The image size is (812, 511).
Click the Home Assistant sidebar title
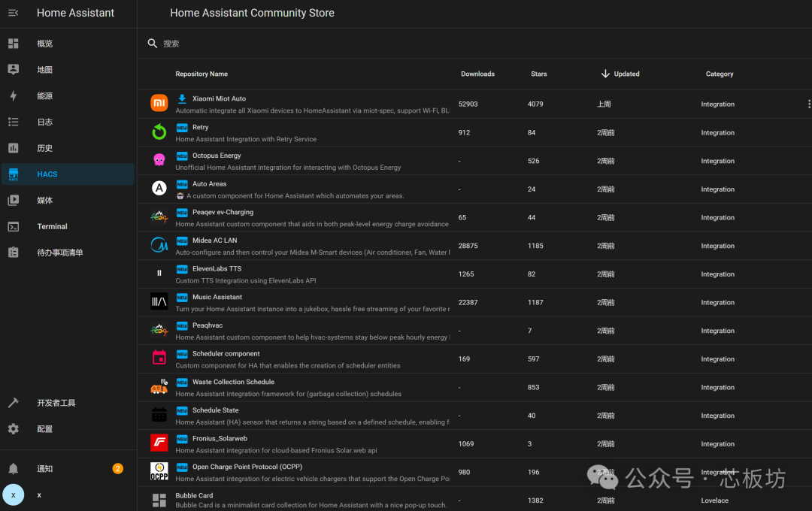(76, 13)
